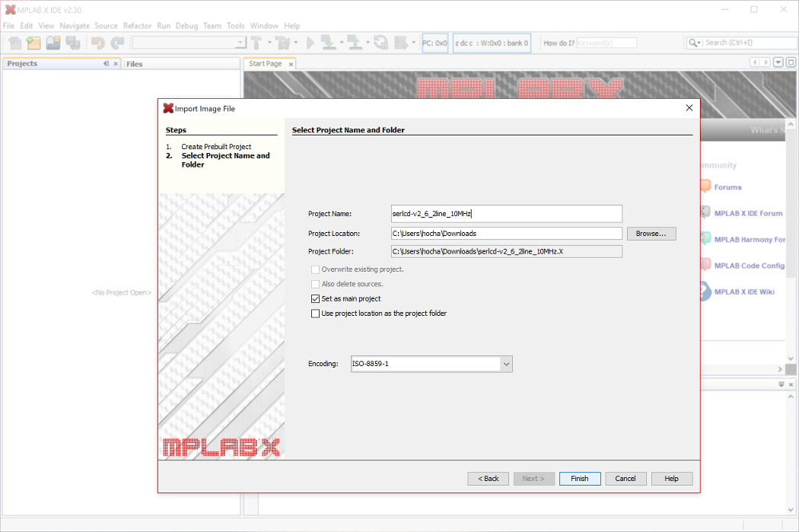The height and width of the screenshot is (532, 799).
Task: Click the New File toolbar icon
Action: click(15, 43)
